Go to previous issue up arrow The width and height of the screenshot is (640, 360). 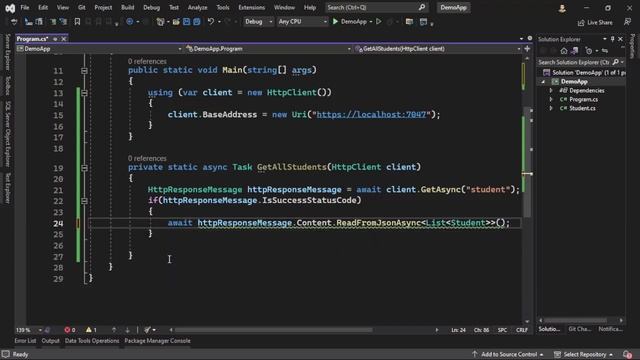pyautogui.click(x=114, y=330)
